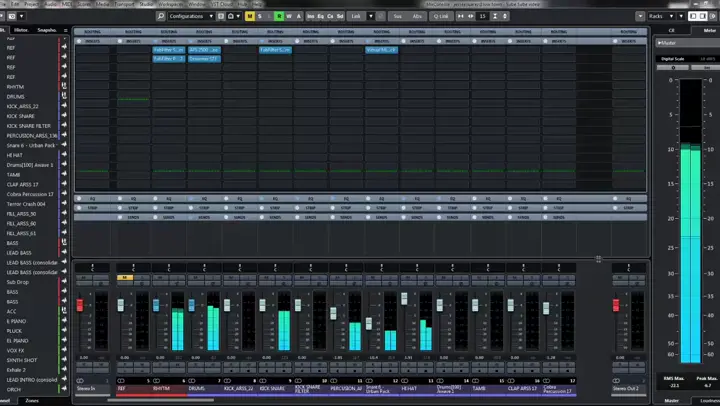The image size is (720, 406).
Task: Bypass all inserts with the Ins button
Action: [x=311, y=16]
